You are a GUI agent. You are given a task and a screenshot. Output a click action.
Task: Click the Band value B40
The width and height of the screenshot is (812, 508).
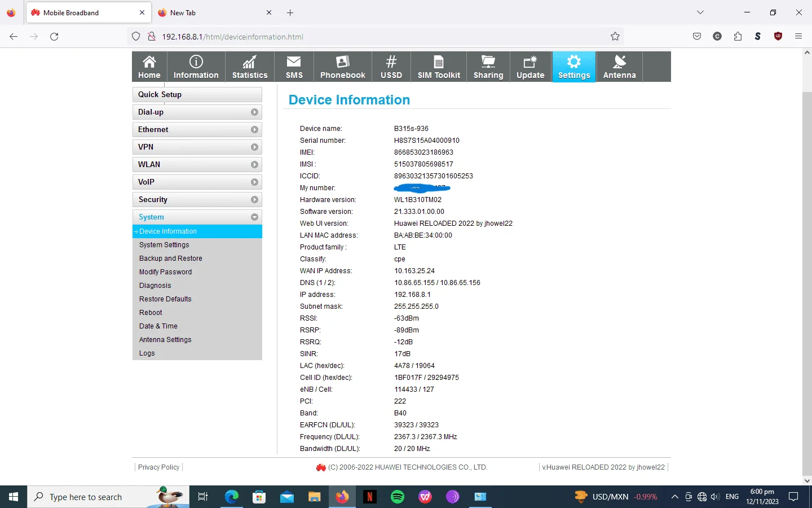[400, 413]
